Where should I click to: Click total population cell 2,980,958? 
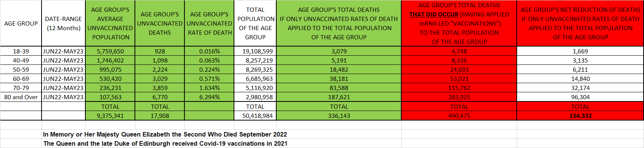pos(255,97)
